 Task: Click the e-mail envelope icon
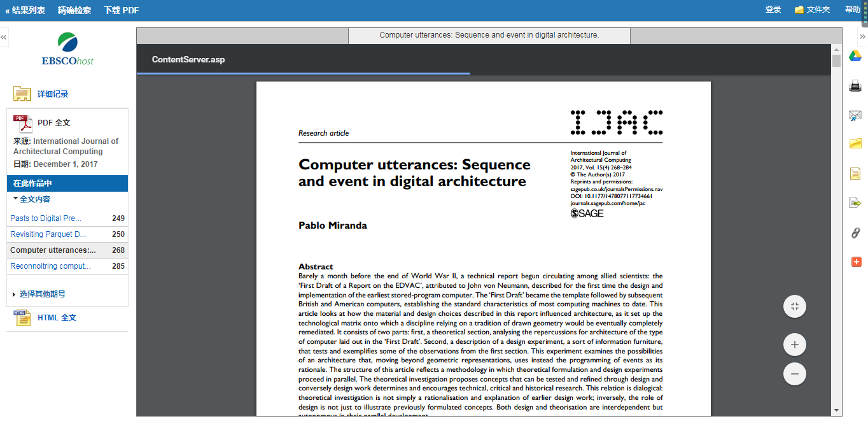click(855, 115)
